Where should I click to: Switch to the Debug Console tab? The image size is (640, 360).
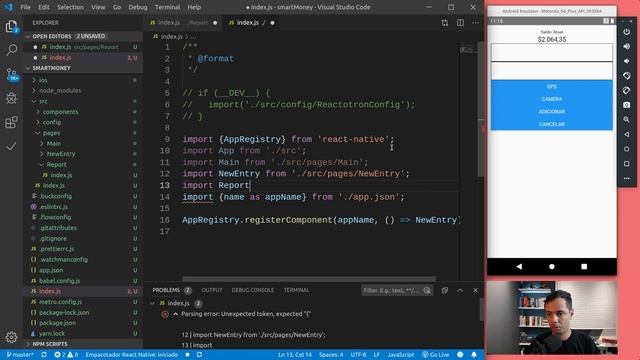(253, 290)
